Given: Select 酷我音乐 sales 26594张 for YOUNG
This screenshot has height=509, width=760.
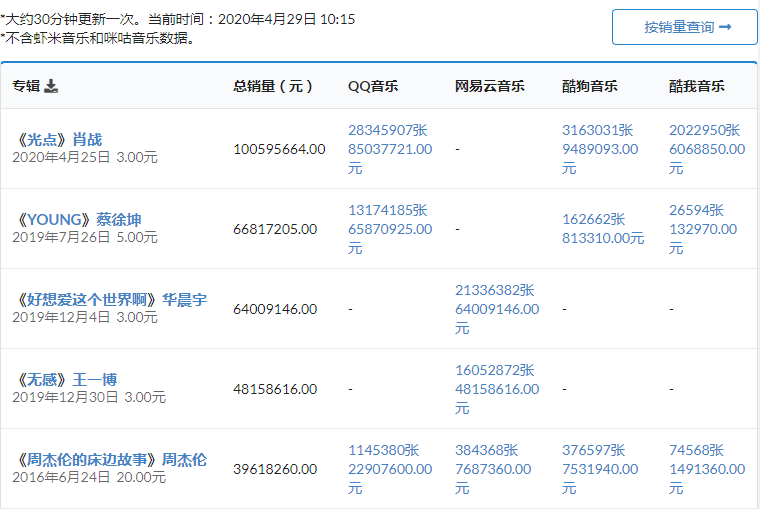Looking at the screenshot, I should [x=697, y=210].
